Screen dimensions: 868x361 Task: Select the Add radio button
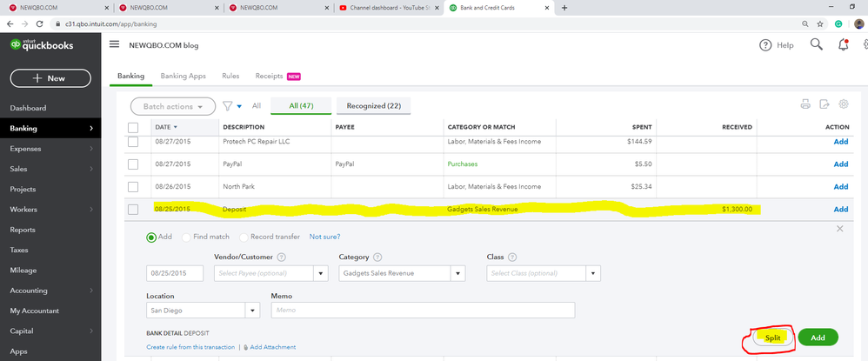pyautogui.click(x=151, y=237)
